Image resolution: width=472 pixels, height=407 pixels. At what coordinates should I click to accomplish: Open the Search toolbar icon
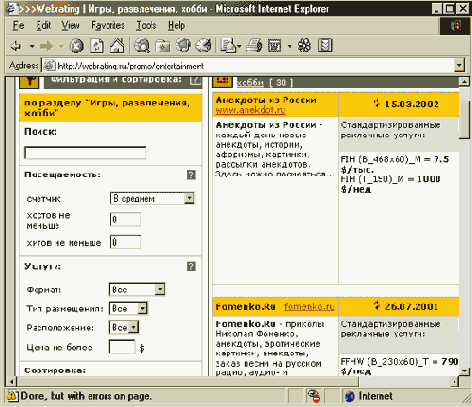[x=142, y=46]
